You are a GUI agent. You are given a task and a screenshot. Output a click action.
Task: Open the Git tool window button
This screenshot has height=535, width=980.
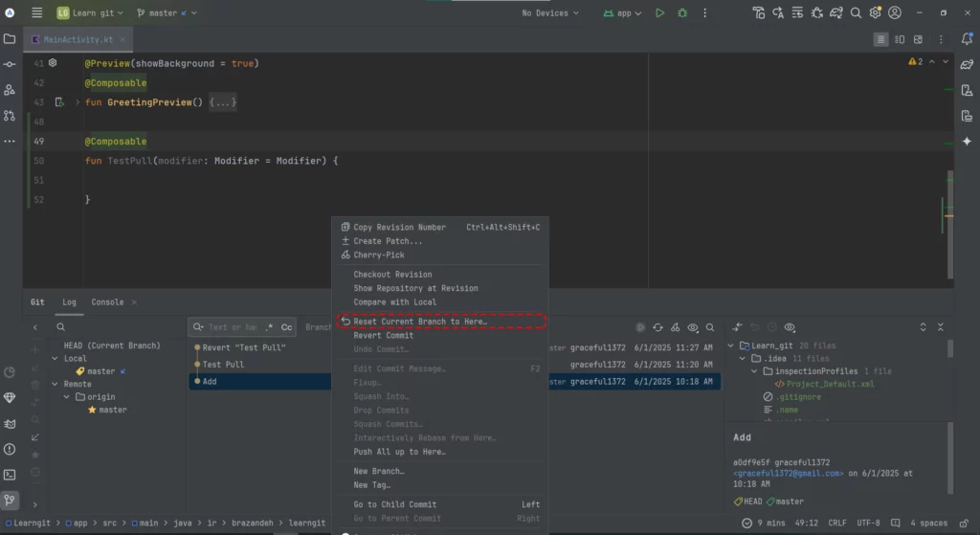pos(10,500)
